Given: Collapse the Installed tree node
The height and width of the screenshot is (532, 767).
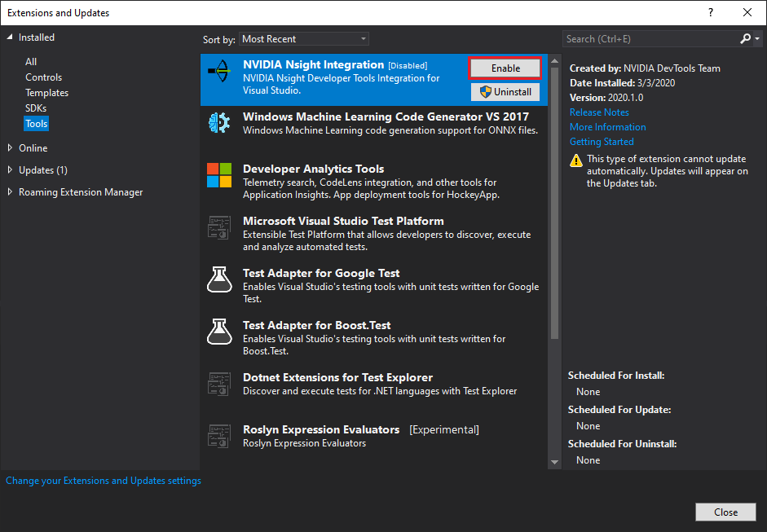Looking at the screenshot, I should pyautogui.click(x=11, y=37).
